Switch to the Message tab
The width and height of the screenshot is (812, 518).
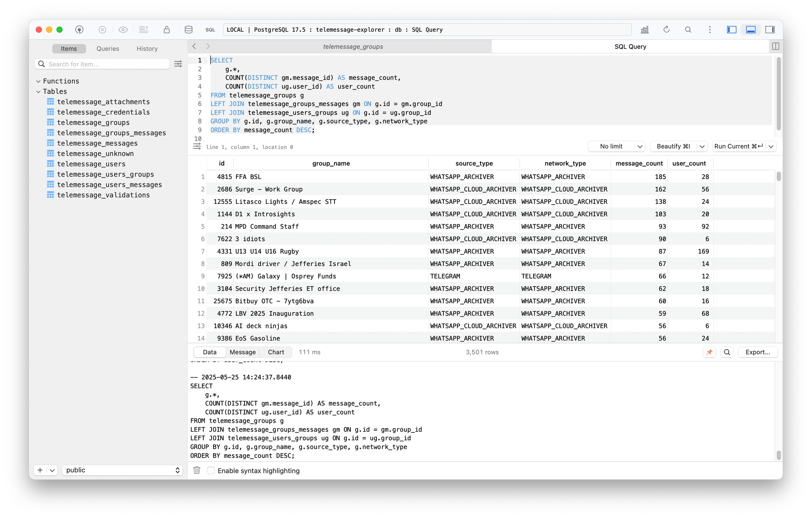[x=242, y=352]
